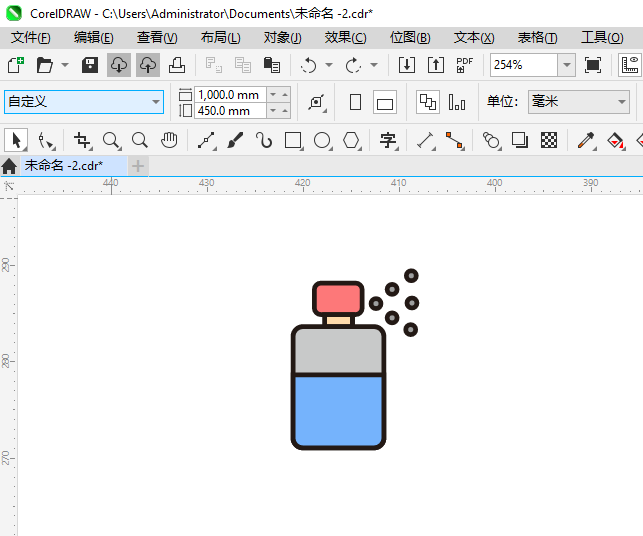Toggle portrait page orientation
Viewport: 643px width, 536px height.
coord(355,102)
